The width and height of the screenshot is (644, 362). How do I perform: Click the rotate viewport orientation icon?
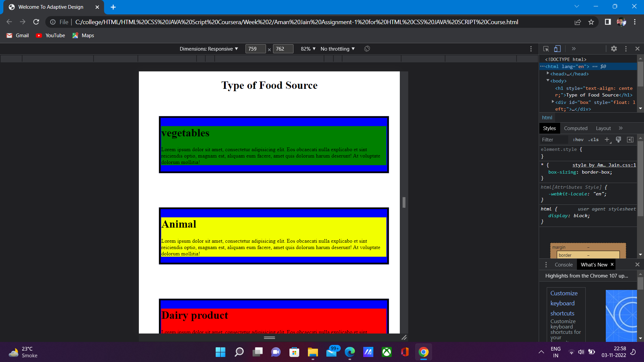click(x=367, y=49)
